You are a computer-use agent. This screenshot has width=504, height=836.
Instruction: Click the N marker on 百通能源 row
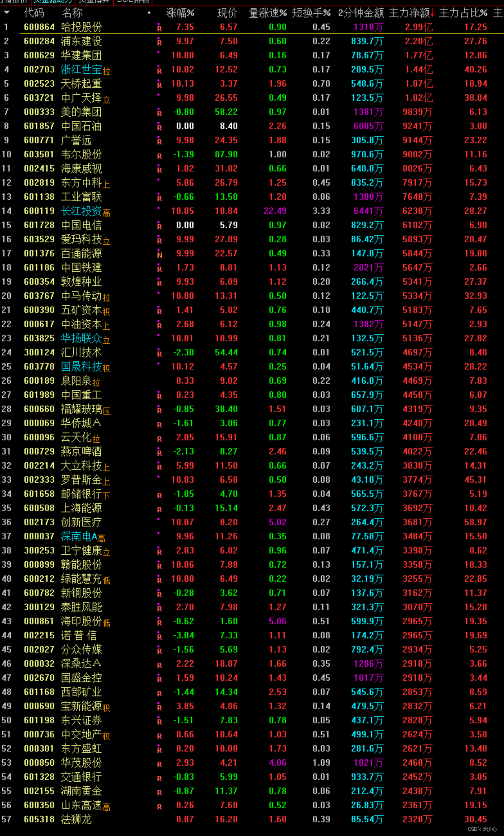coord(159,255)
